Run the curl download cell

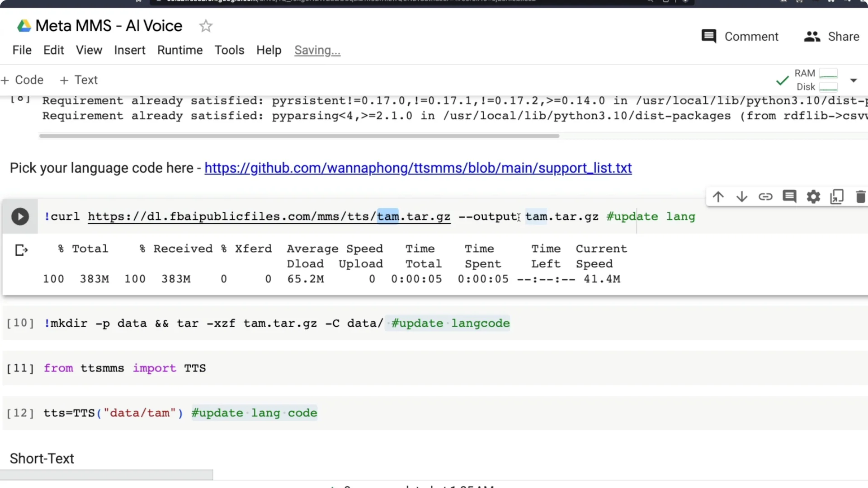pos(20,216)
